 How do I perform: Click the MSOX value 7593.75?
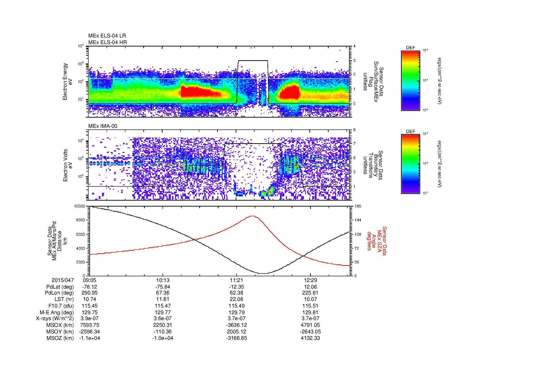pyautogui.click(x=90, y=325)
